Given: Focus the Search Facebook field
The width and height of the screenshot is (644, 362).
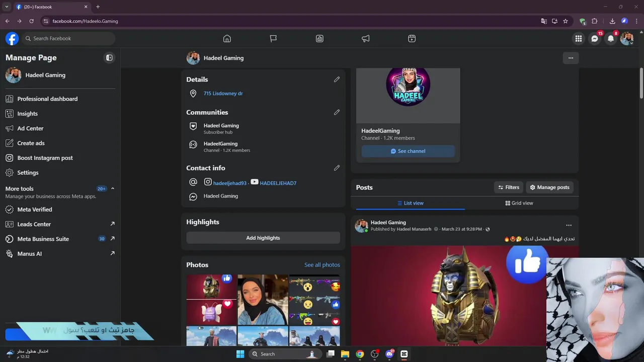Looking at the screenshot, I should tap(68, 38).
